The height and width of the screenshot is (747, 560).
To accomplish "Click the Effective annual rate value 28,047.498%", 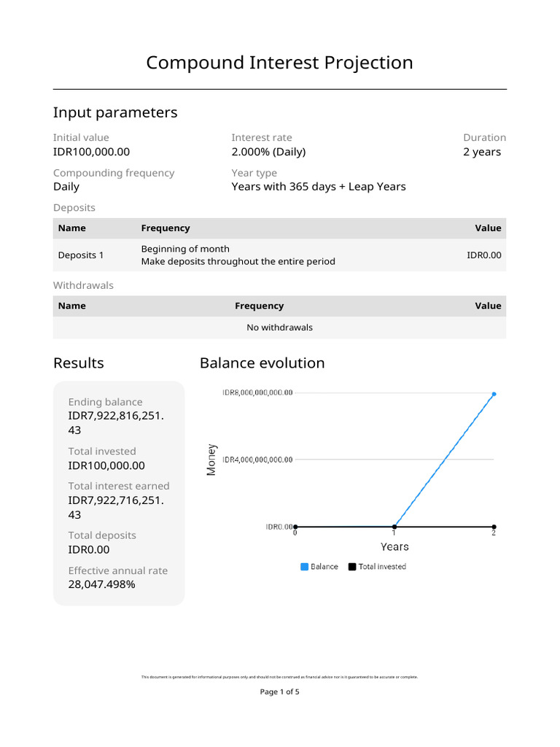I will point(102,584).
